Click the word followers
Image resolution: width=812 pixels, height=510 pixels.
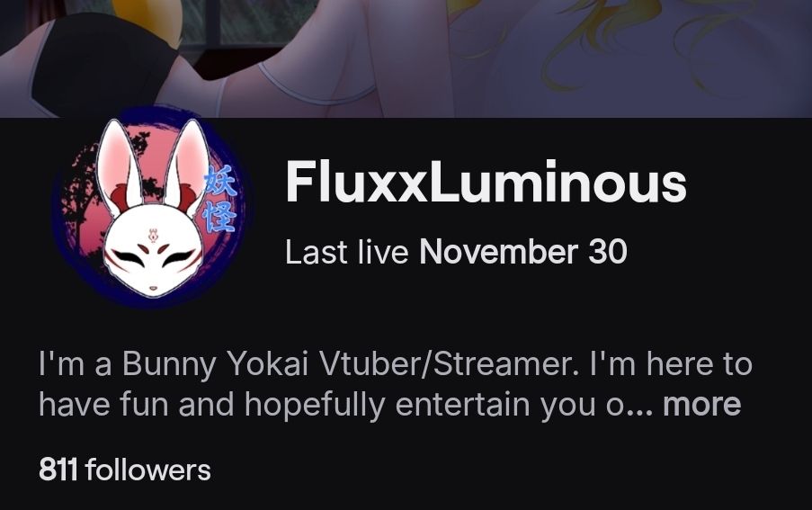point(148,470)
